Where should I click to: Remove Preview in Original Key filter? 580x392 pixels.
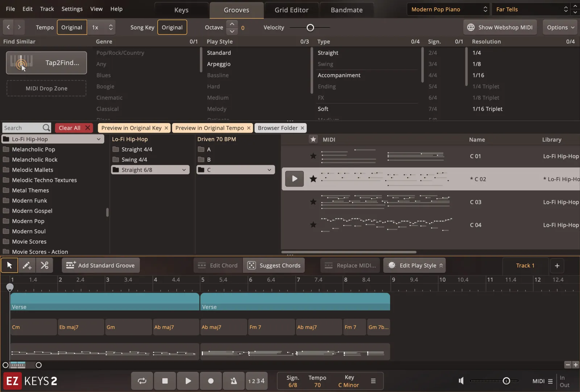(x=166, y=128)
